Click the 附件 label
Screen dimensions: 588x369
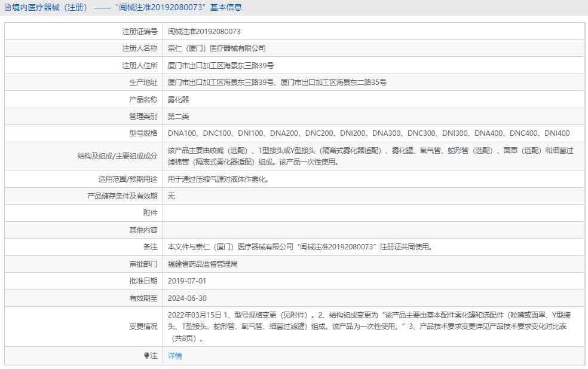[151, 213]
